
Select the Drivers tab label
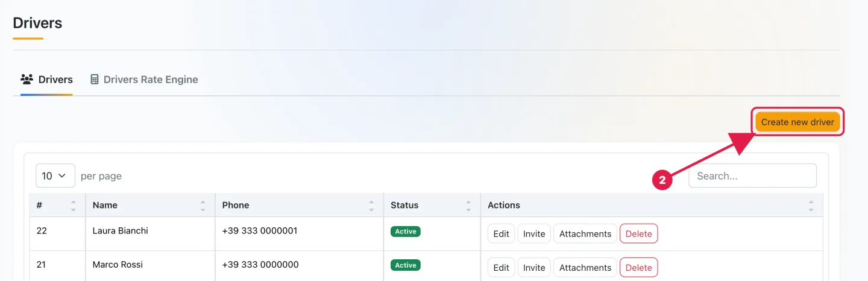click(x=55, y=79)
